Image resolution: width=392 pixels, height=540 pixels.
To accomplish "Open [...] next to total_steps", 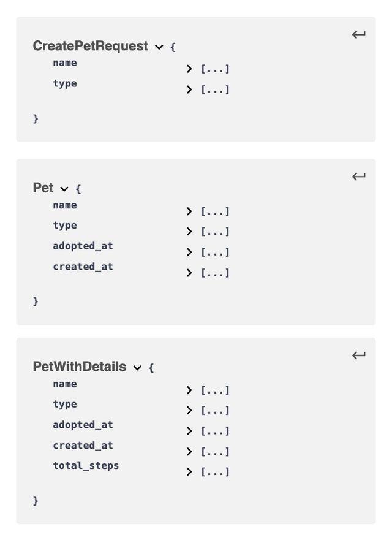I will [215, 472].
